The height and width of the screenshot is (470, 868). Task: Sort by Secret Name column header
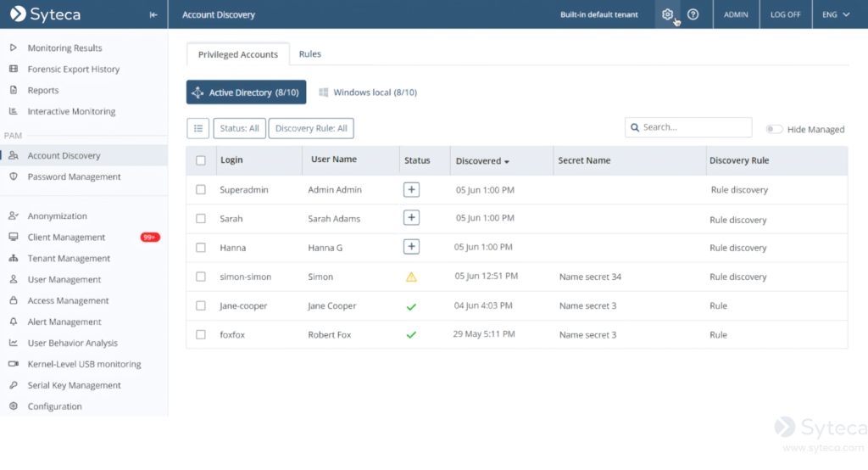coord(584,160)
